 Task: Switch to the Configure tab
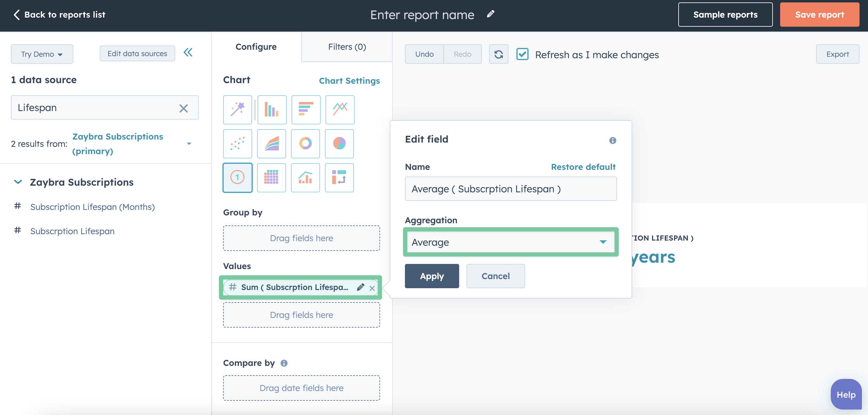click(256, 46)
